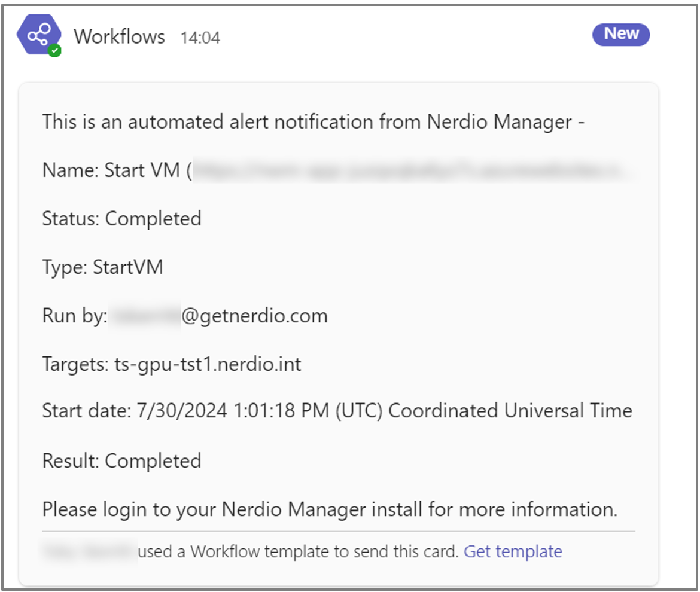Click the 14:04 message timestamp
This screenshot has width=700, height=592.
click(x=200, y=38)
